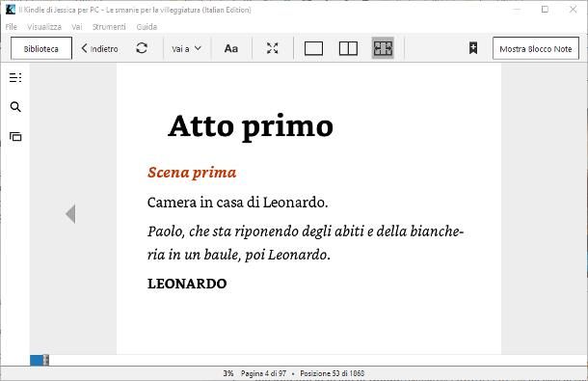This screenshot has height=381, width=588.
Task: Click the reading progress slider handle
Action: [x=45, y=361]
